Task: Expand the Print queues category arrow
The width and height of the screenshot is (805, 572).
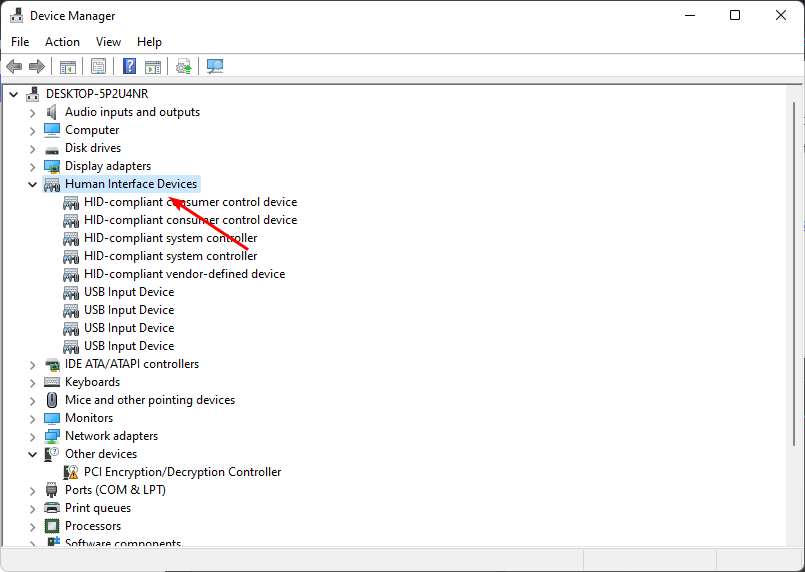Action: coord(32,508)
